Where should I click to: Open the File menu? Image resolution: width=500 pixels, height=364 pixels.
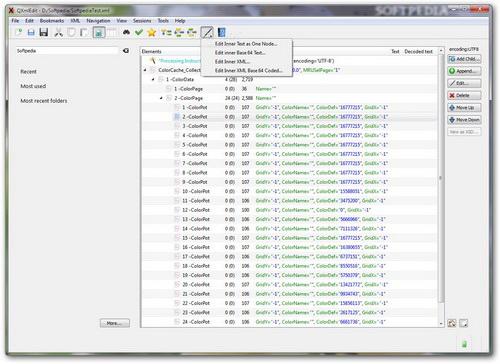click(x=15, y=21)
